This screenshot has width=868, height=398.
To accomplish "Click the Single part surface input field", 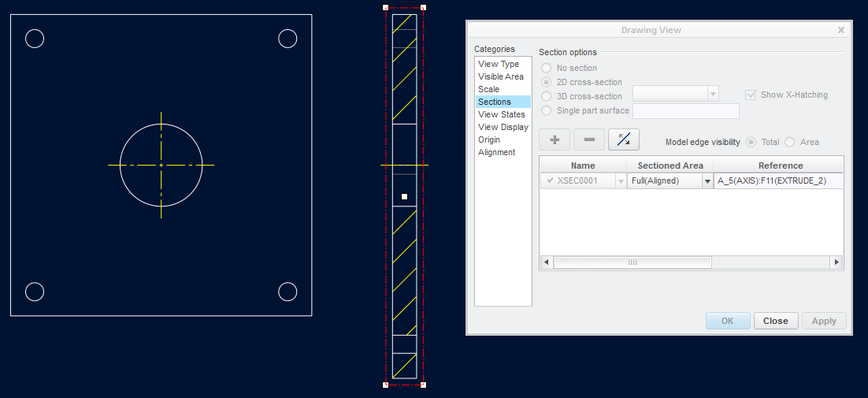I will [686, 110].
